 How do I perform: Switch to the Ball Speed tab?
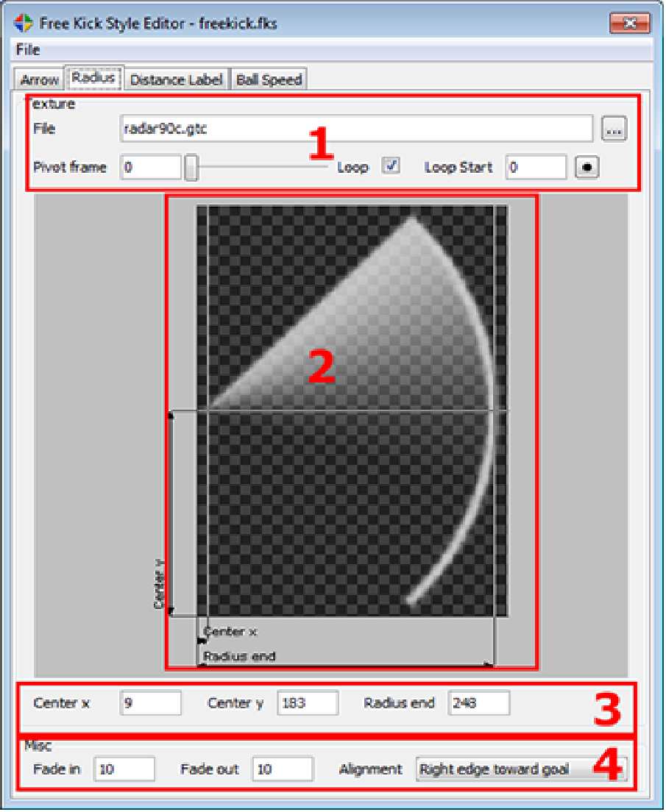[x=269, y=79]
